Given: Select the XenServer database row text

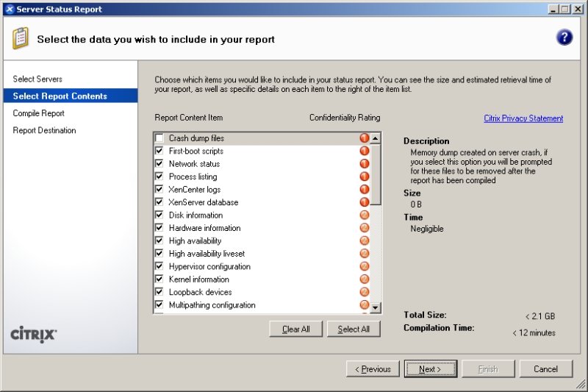Looking at the screenshot, I should tap(204, 202).
